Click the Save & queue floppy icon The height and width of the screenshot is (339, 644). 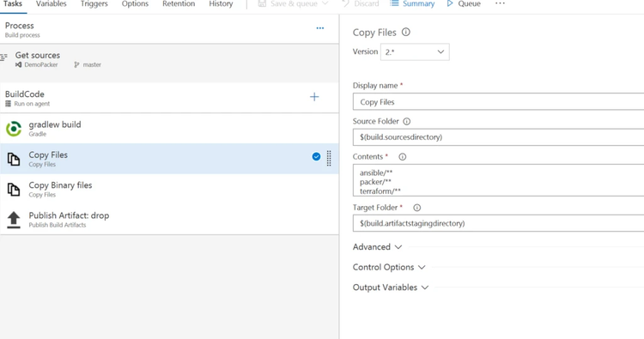262,3
